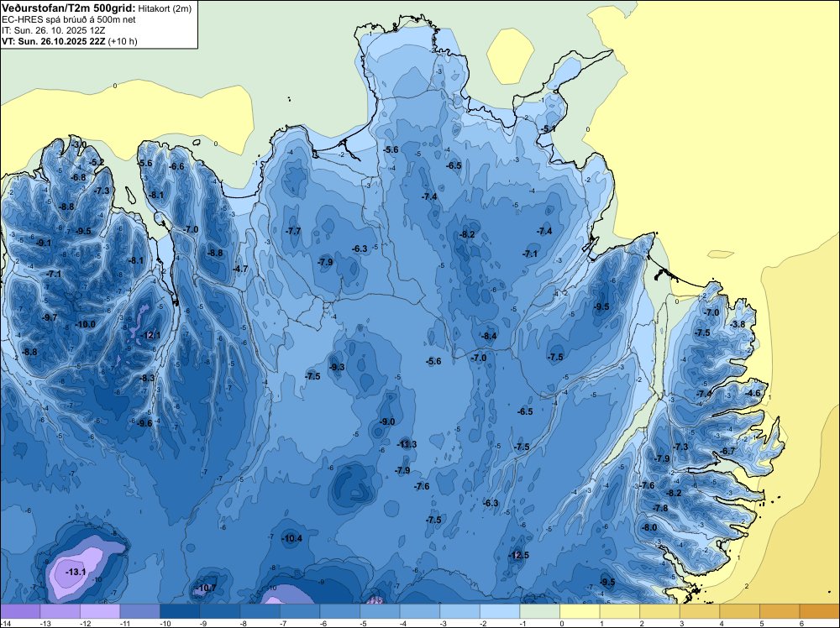
Task: Click the -6.8 temperature value
Action: pos(78,177)
